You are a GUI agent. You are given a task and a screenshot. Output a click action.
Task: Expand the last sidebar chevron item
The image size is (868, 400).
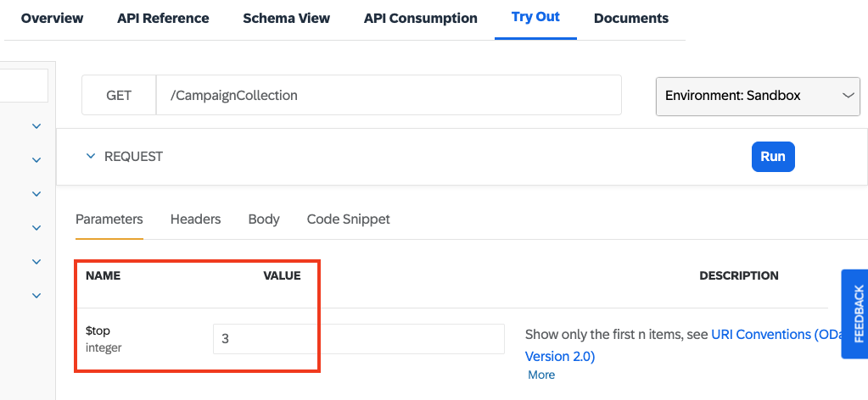36,296
